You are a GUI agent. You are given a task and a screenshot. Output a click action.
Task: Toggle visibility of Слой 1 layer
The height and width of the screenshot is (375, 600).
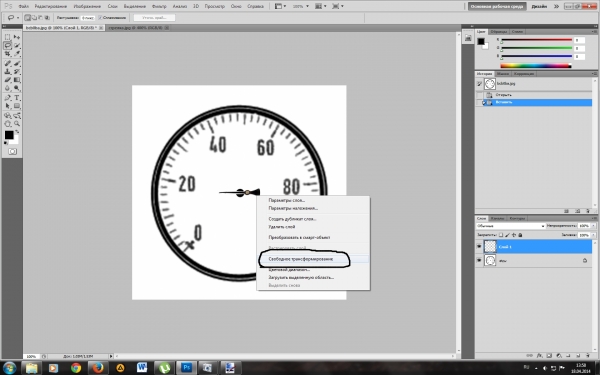(479, 246)
